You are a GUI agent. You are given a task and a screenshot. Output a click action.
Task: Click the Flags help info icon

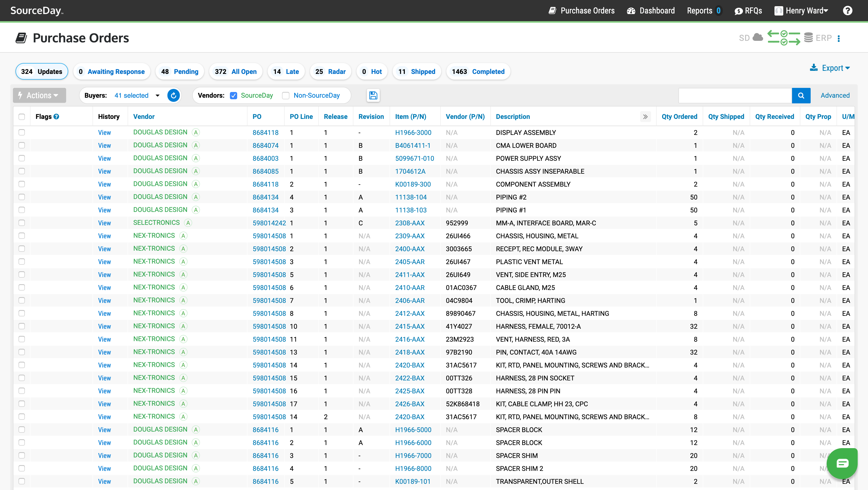pos(56,117)
